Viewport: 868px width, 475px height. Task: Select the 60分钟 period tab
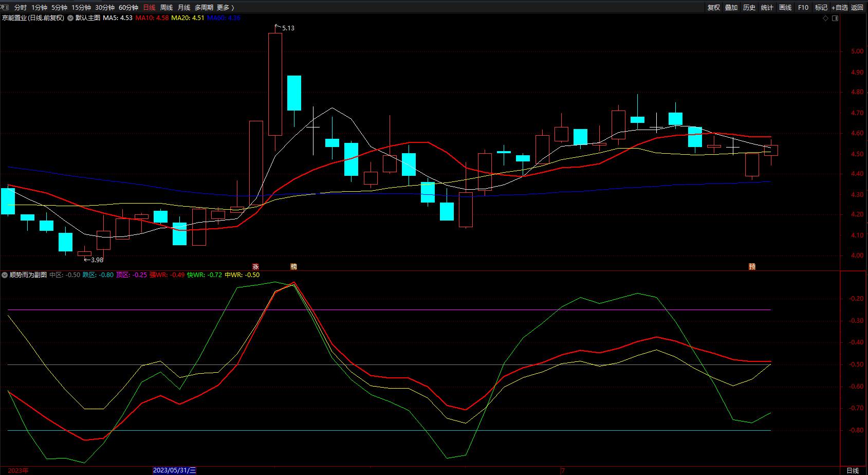coord(128,7)
